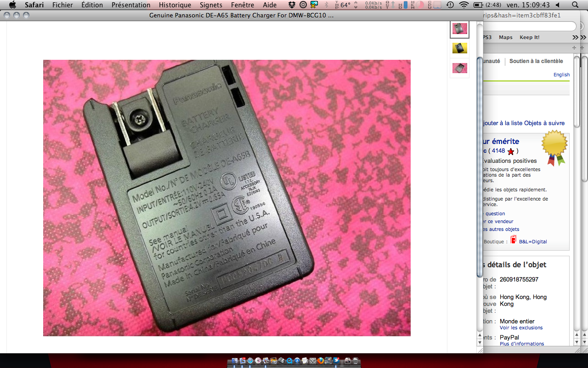Click Soutien à la clientèle link
The image size is (588, 368).
[x=536, y=61]
